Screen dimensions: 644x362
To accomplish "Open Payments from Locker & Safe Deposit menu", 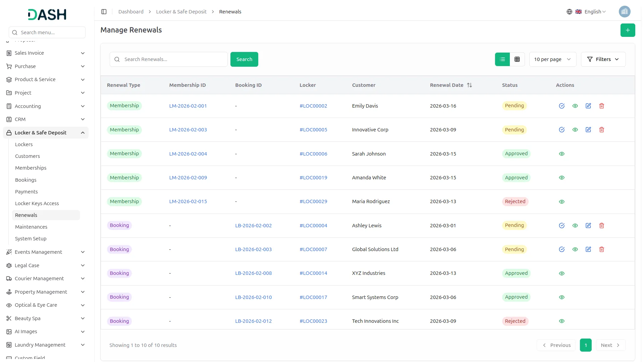I will click(26, 191).
